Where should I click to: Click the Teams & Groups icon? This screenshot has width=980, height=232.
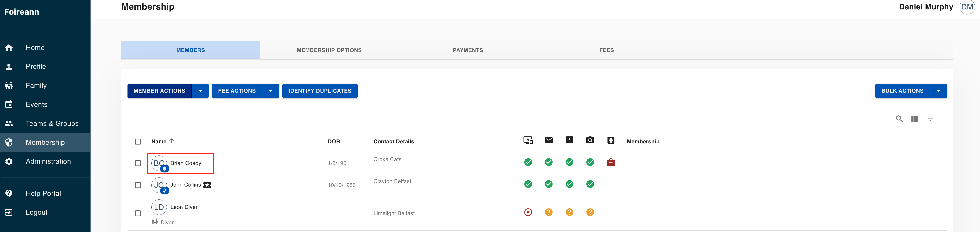coord(9,124)
